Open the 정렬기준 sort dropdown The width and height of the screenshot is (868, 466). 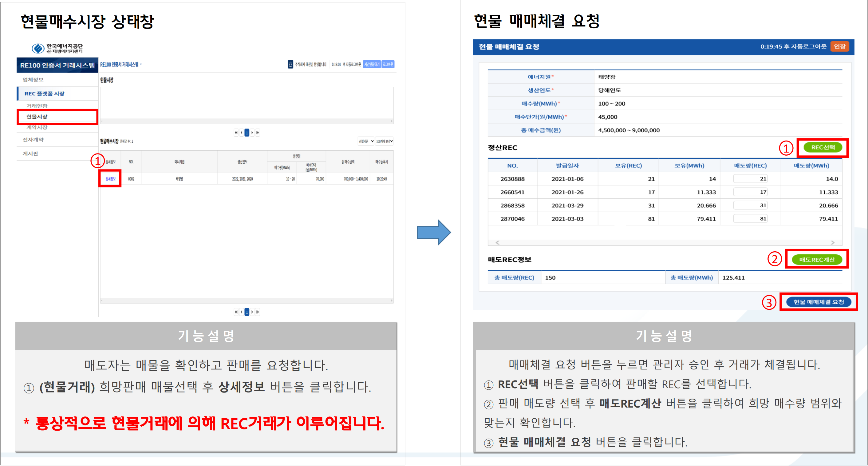click(x=366, y=141)
